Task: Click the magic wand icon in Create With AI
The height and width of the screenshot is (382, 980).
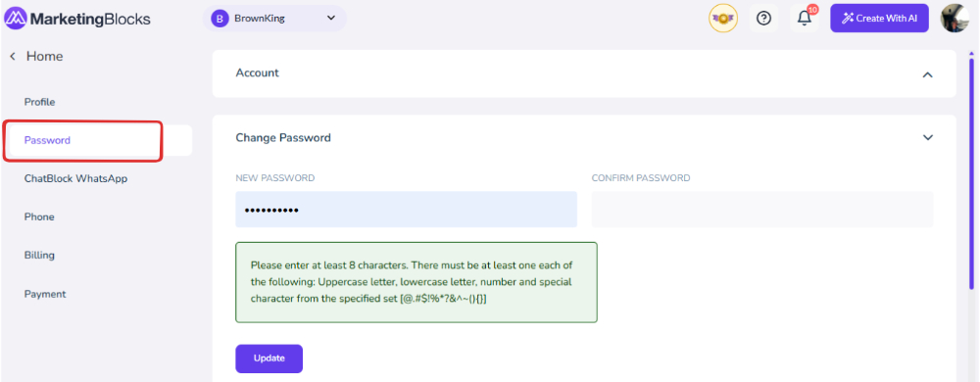Action: [848, 18]
